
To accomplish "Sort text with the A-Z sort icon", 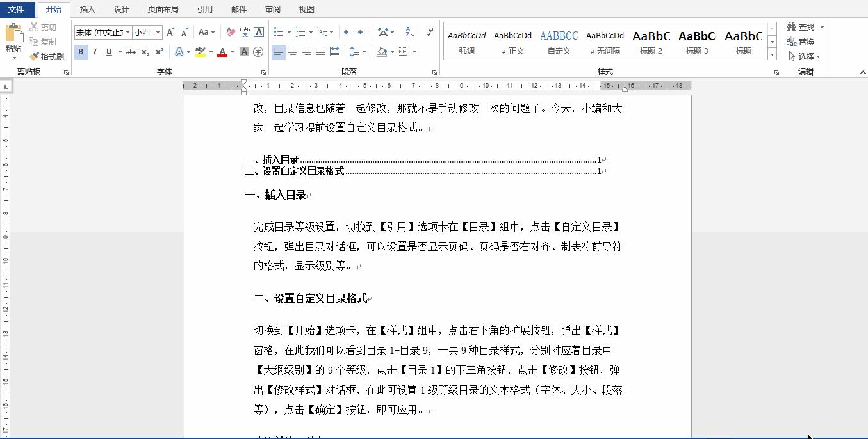I will (x=411, y=32).
